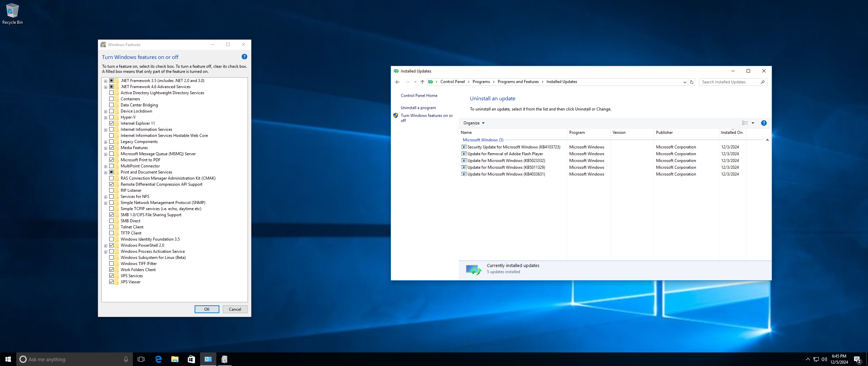Open the view options dropdown arrow
Viewport: 868px width, 366px height.
[753, 123]
